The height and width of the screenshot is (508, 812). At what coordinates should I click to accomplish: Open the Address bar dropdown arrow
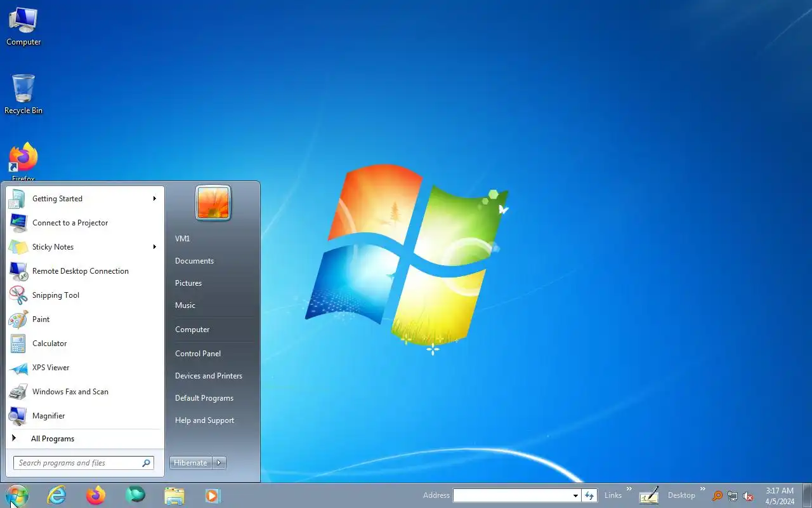575,496
